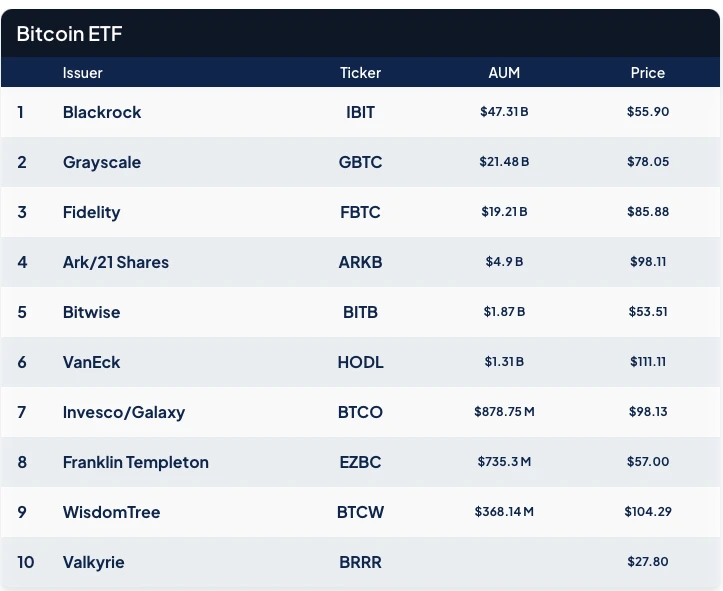Screen dimensions: 723x591
Task: Click the Price column header
Action: coord(647,73)
